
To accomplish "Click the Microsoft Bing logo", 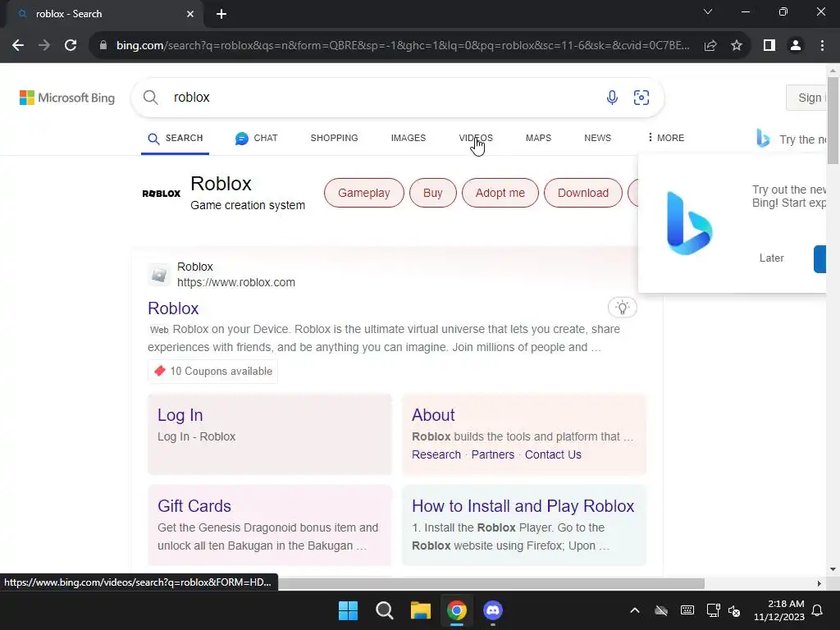I will click(x=67, y=98).
